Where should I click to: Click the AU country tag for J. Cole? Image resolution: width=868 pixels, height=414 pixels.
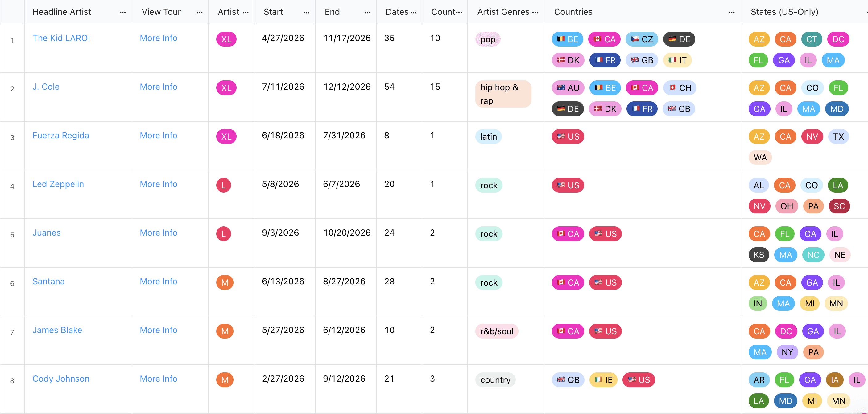pyautogui.click(x=568, y=88)
